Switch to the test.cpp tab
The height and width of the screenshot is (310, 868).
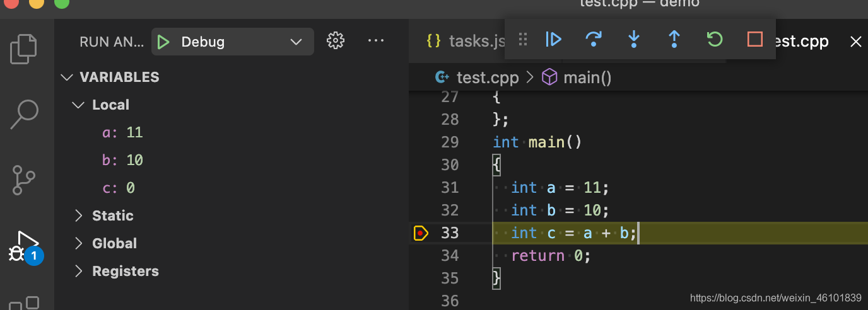pyautogui.click(x=801, y=42)
